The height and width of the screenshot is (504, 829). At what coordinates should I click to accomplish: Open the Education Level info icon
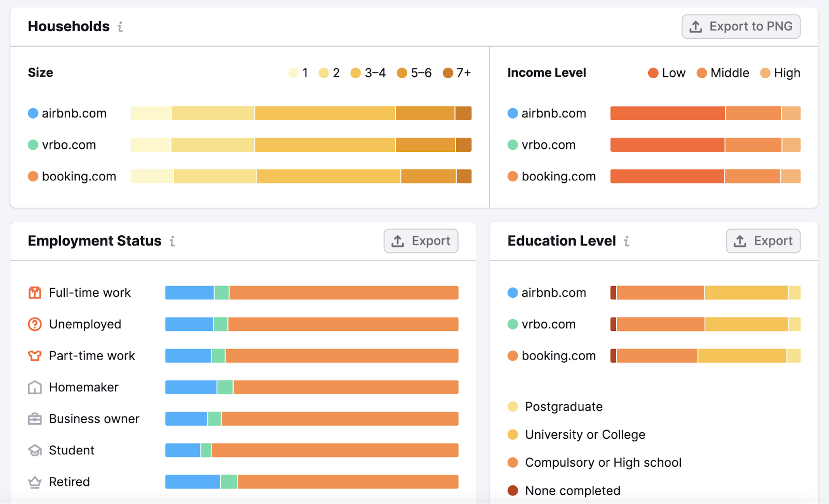pos(626,241)
